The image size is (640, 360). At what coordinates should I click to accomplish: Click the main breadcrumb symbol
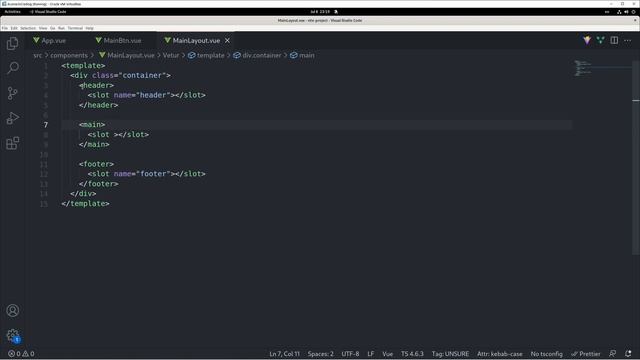pos(302,55)
